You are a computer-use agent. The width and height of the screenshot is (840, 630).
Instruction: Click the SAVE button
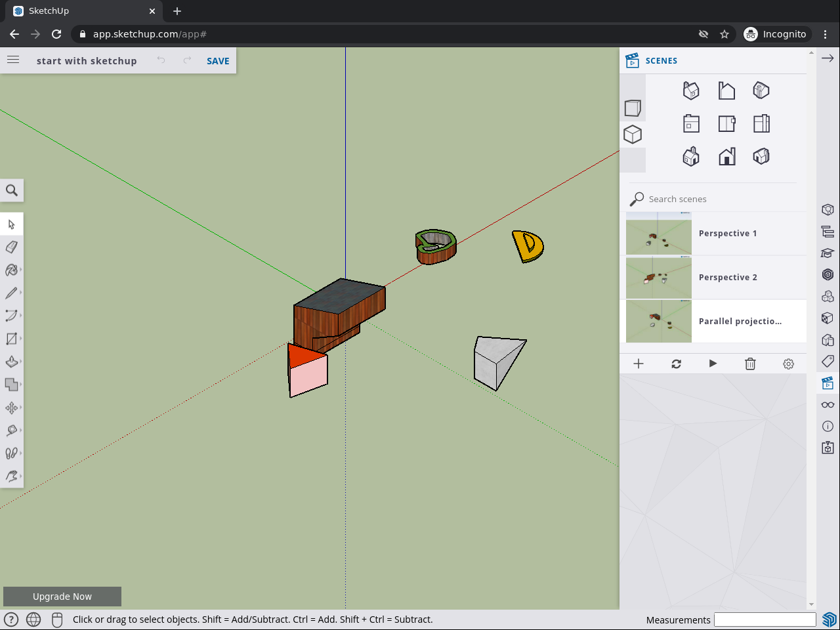pos(218,61)
